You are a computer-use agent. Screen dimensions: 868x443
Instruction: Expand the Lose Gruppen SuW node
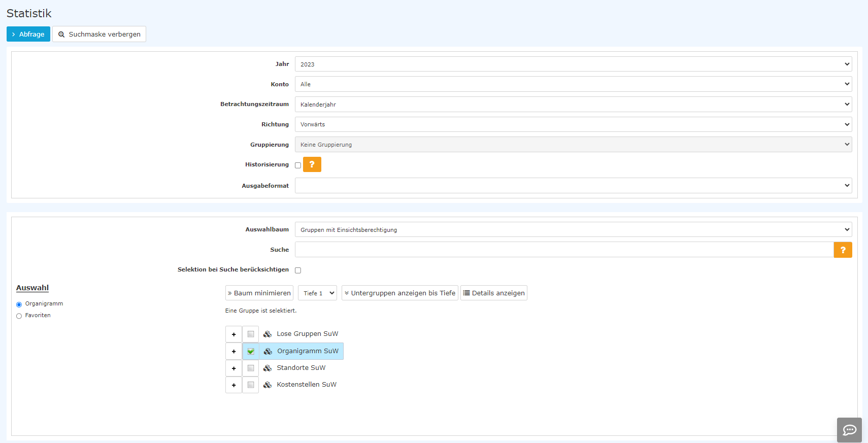(233, 334)
